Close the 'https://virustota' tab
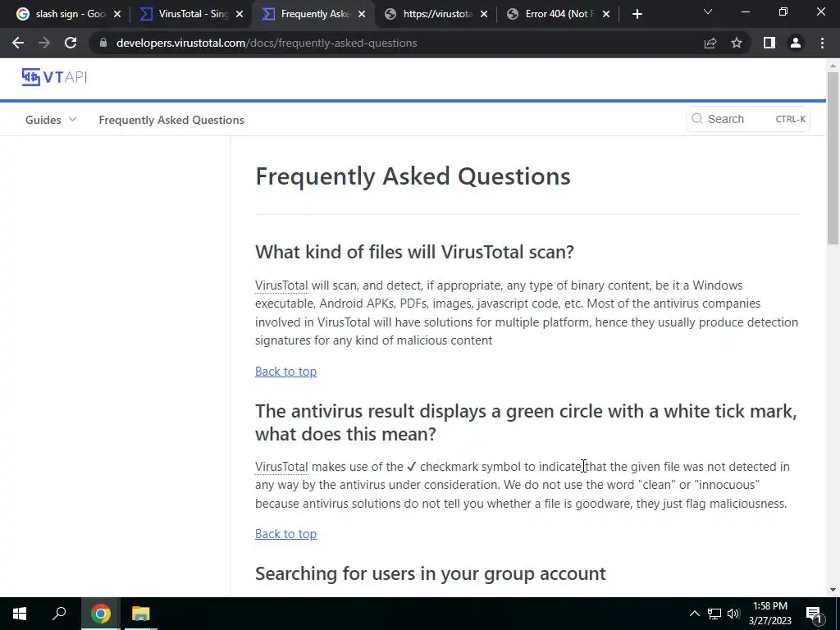Viewport: 840px width, 630px height. 484,14
